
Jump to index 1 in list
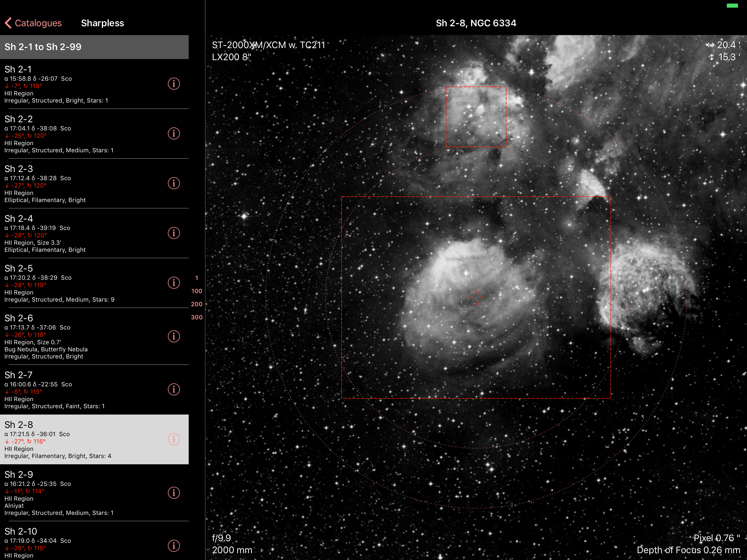197,278
